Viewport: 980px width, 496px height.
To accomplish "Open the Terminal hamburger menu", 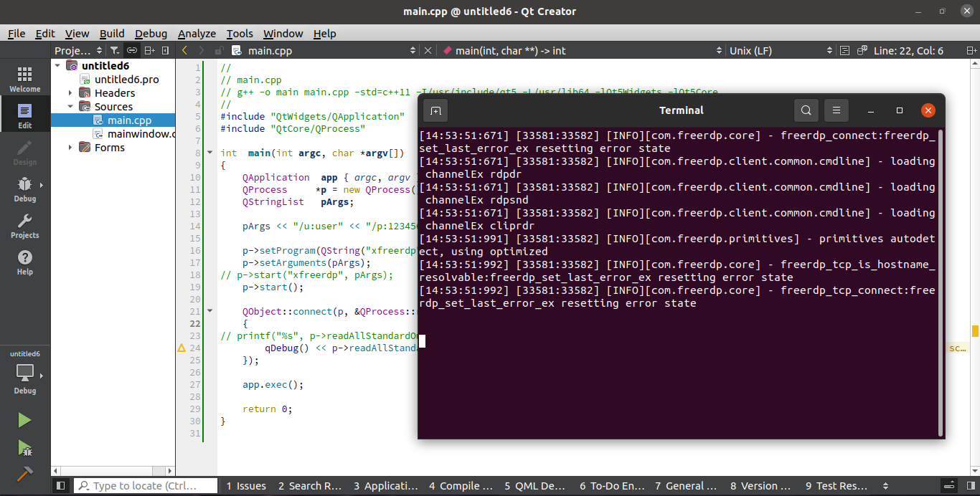I will [x=837, y=110].
